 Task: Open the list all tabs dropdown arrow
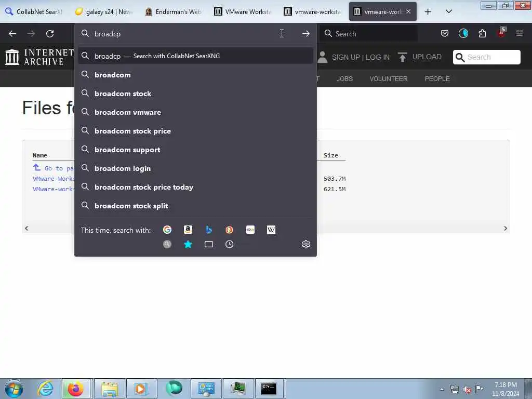pos(448,11)
